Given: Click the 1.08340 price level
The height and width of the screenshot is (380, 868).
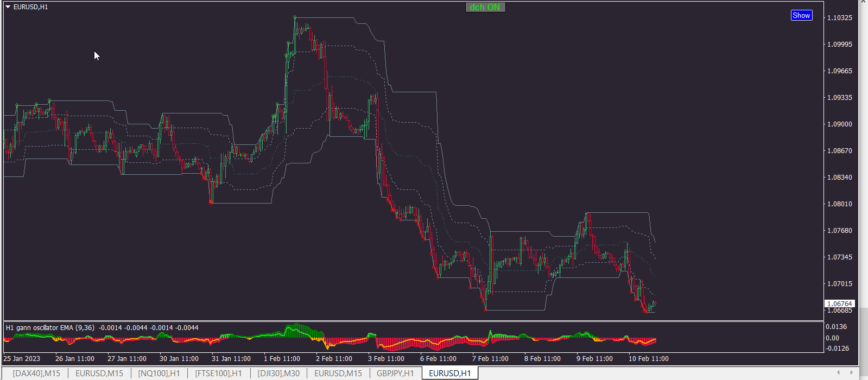Looking at the screenshot, I should (x=840, y=178).
